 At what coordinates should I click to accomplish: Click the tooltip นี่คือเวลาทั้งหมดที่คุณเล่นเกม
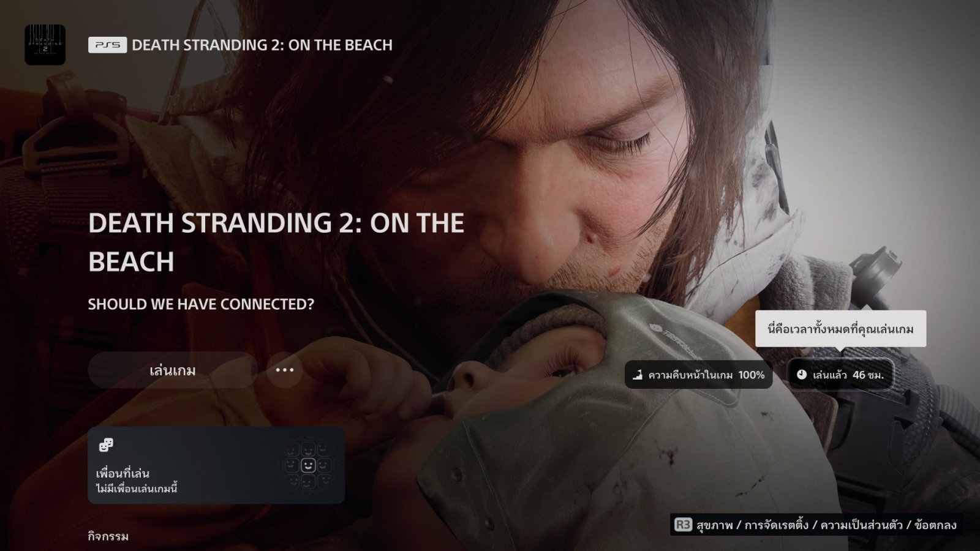pyautogui.click(x=840, y=329)
